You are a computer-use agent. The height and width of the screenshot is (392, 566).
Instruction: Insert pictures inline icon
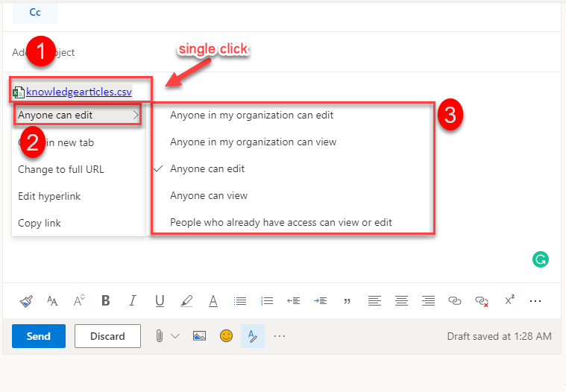(199, 336)
